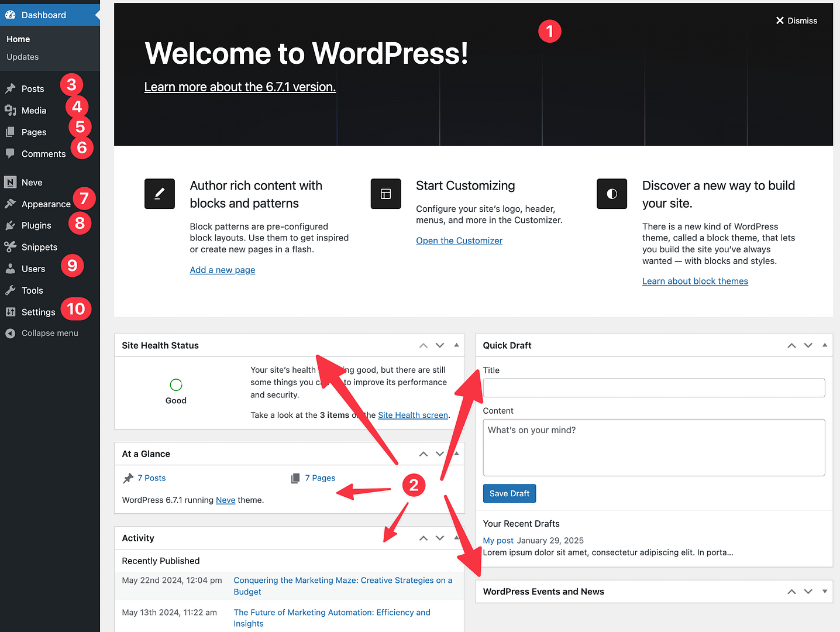Open Pages from the sidebar icon
The image size is (840, 632).
(11, 132)
